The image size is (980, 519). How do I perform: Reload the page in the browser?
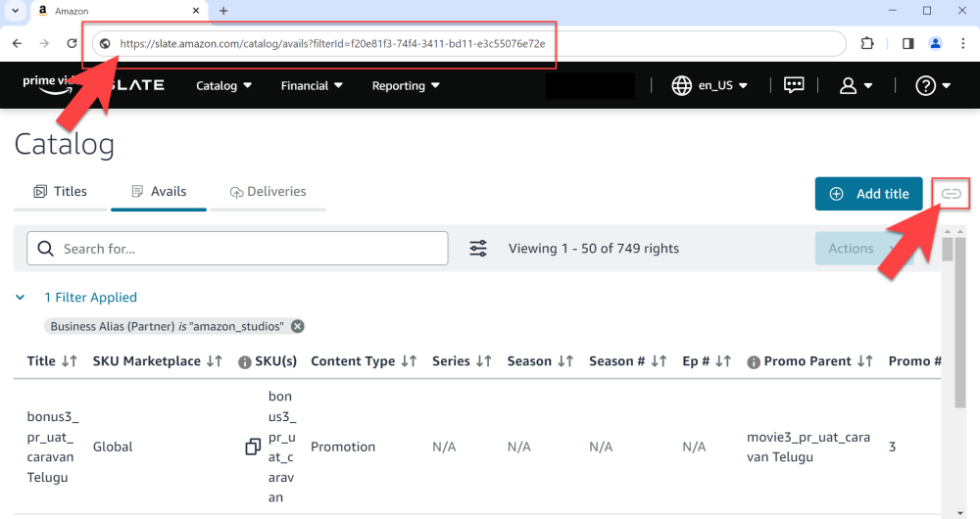(72, 43)
